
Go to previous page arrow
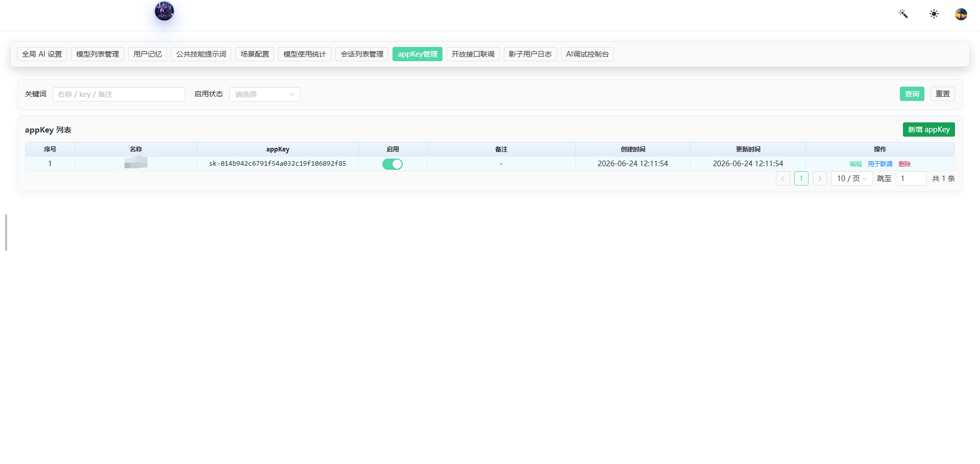783,178
